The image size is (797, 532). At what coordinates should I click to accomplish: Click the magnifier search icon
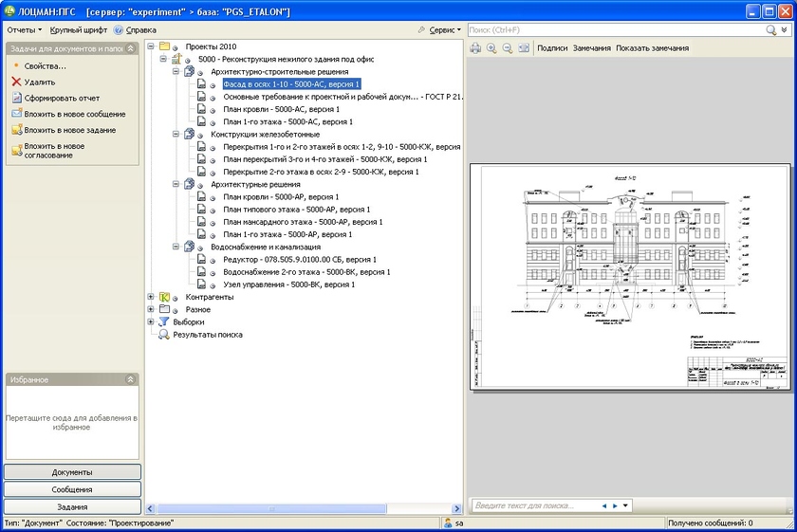point(770,30)
